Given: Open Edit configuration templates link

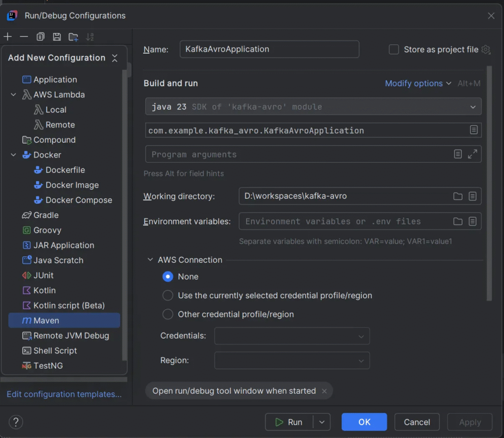Looking at the screenshot, I should 64,394.
